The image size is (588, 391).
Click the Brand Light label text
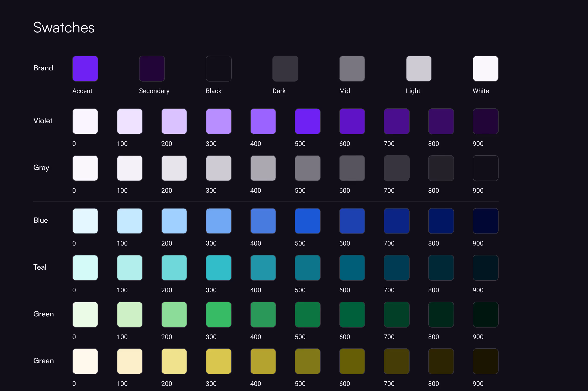(413, 91)
